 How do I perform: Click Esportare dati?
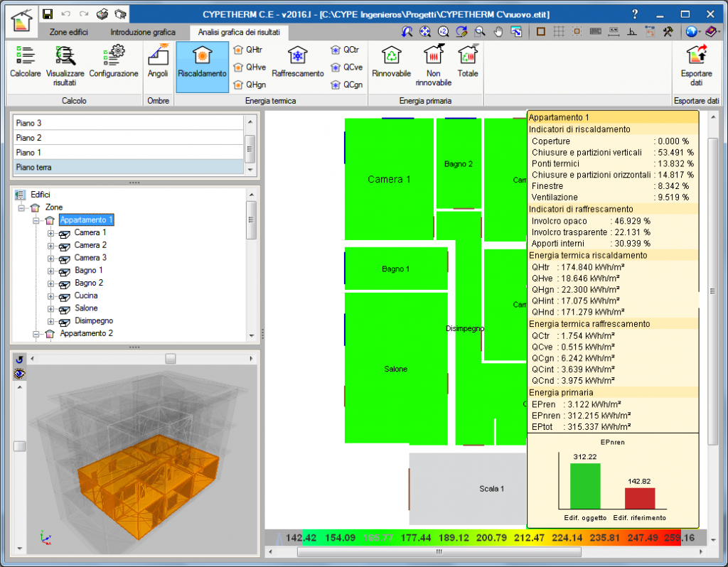point(697,66)
